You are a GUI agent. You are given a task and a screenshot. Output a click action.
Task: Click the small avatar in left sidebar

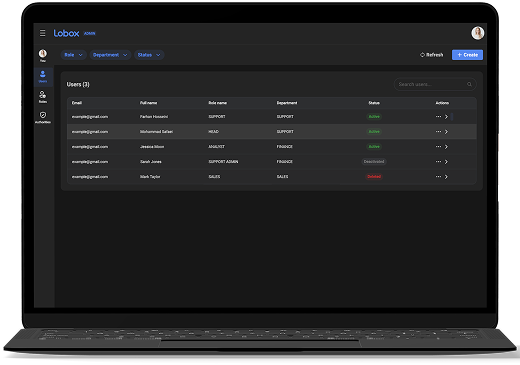pos(43,54)
